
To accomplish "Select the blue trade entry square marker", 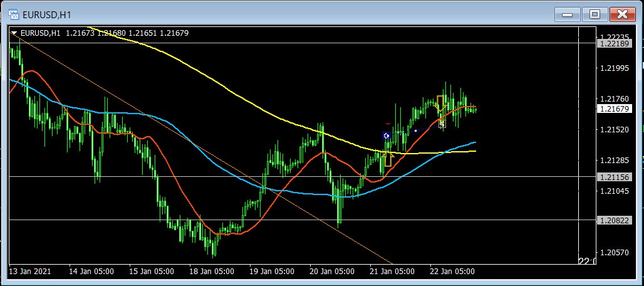I will click(386, 135).
